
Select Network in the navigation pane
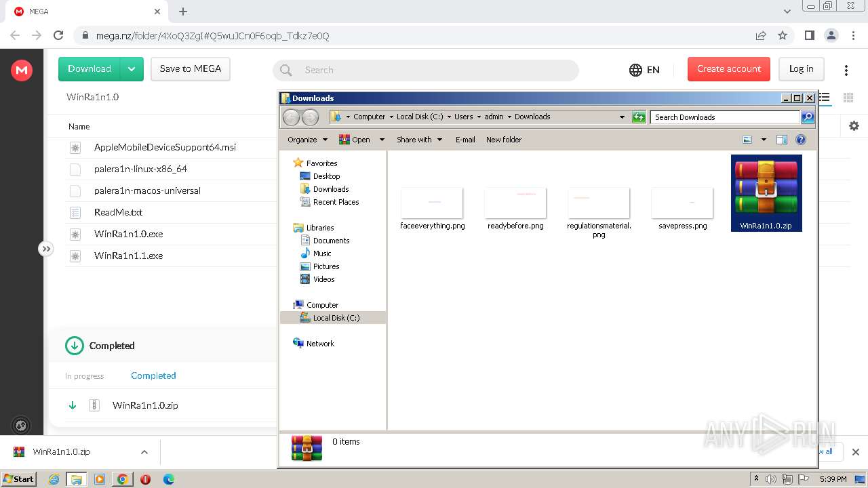coord(313,344)
